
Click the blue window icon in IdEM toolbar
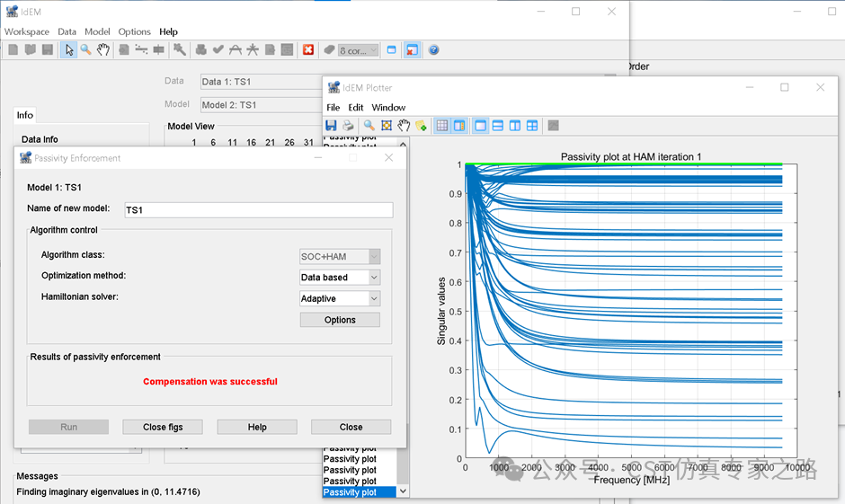(391, 50)
